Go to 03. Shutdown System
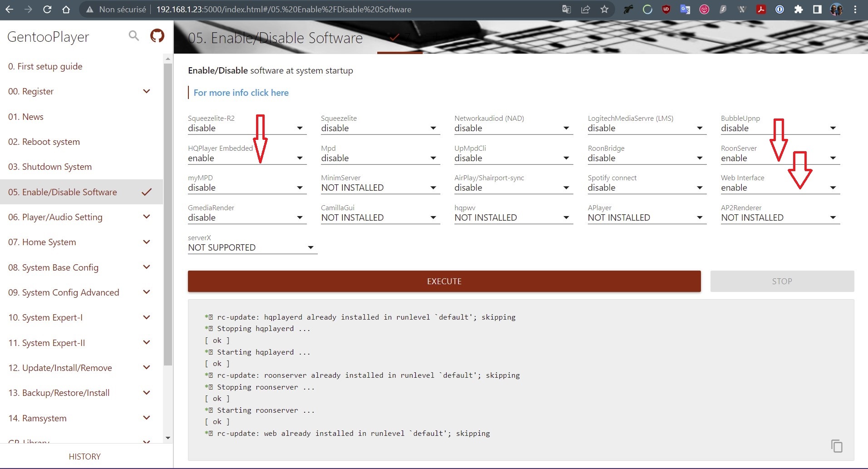The image size is (868, 469). coord(81,167)
